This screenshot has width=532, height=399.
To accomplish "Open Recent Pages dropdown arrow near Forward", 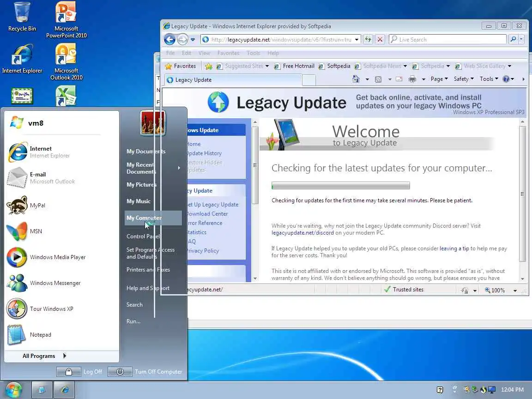I will click(x=193, y=40).
